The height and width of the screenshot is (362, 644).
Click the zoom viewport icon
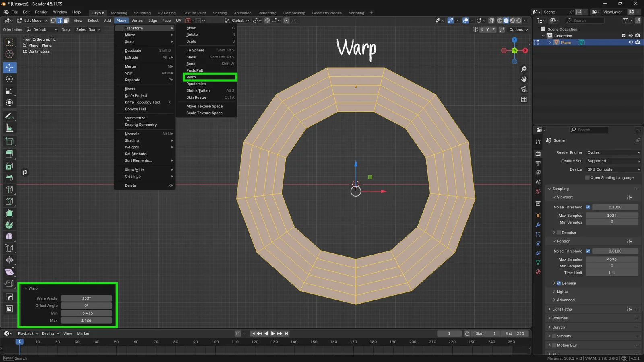pyautogui.click(x=524, y=69)
